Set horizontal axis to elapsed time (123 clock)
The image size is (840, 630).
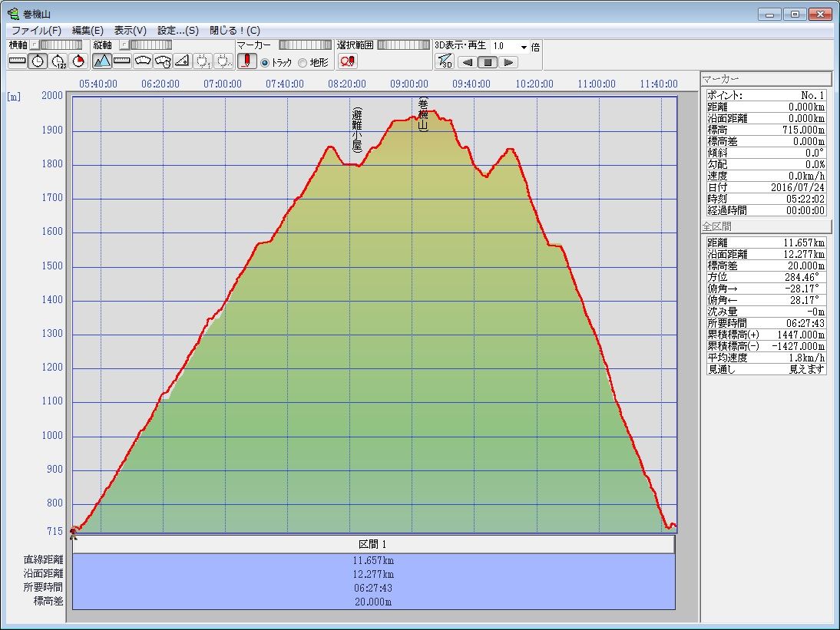[x=58, y=61]
